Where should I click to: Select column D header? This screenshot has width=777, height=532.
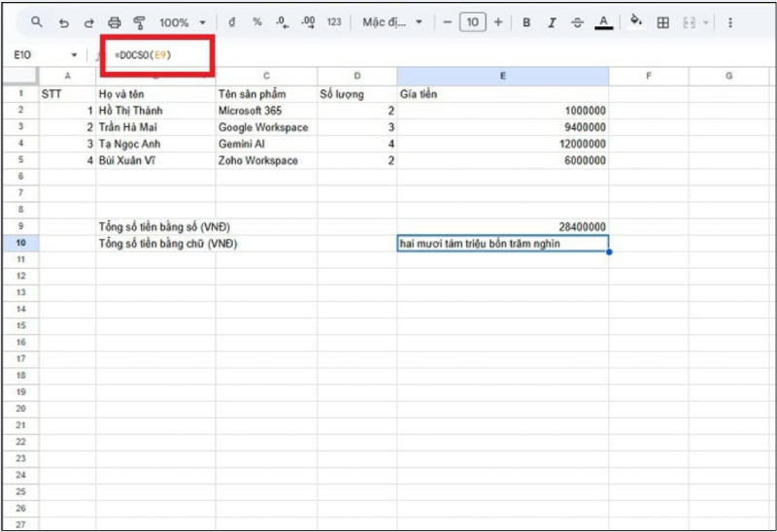(x=357, y=76)
